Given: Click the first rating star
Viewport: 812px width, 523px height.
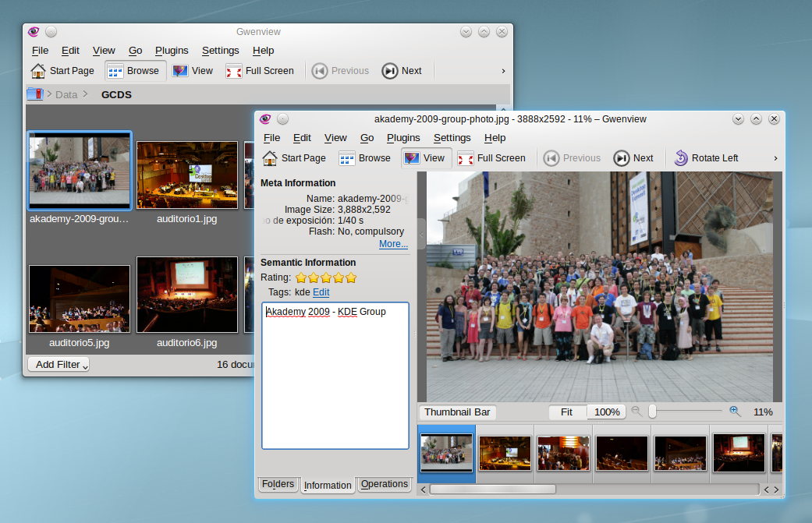Looking at the screenshot, I should click(x=301, y=277).
